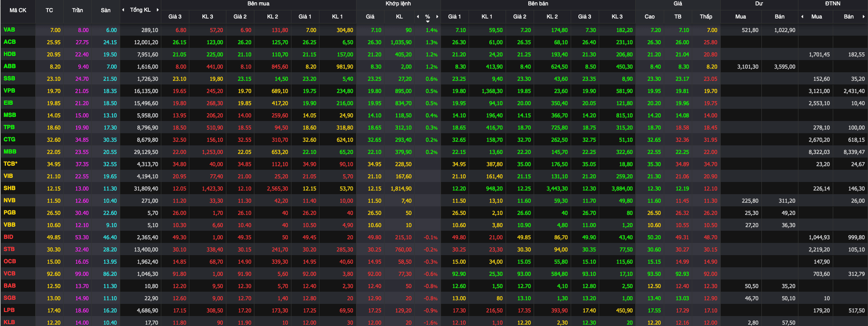The image size is (868, 326).
Task: Click the sort-descending triangle under % header
Action: (x=427, y=21)
